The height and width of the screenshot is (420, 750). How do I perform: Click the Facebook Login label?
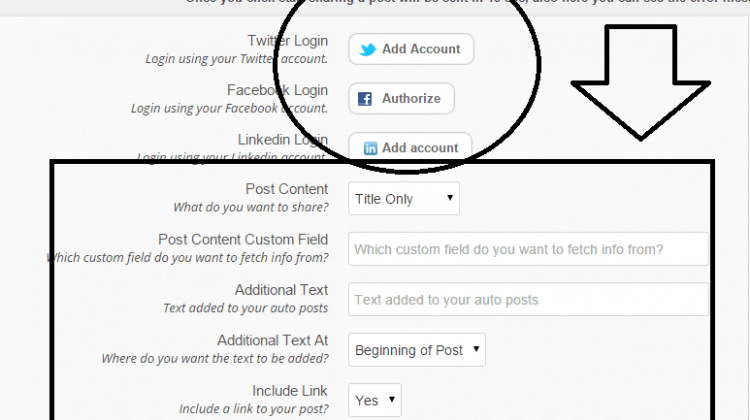pos(277,90)
